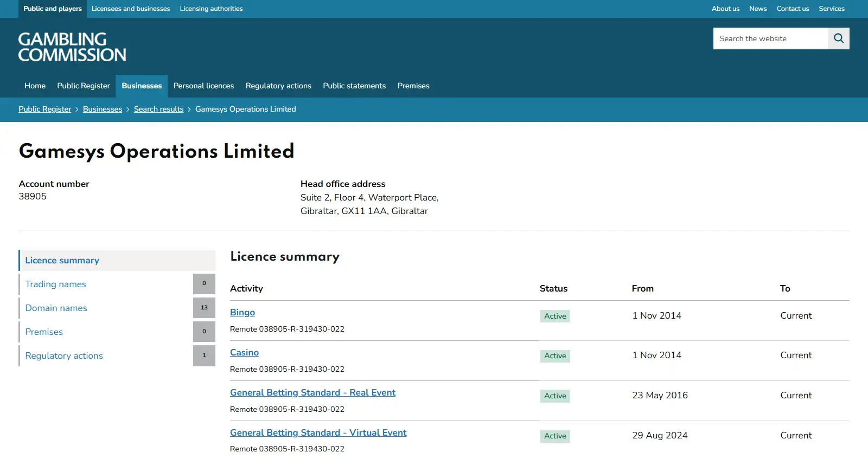Click the Domain names count badge 13
Screen dimensions: 868x459
coord(204,308)
